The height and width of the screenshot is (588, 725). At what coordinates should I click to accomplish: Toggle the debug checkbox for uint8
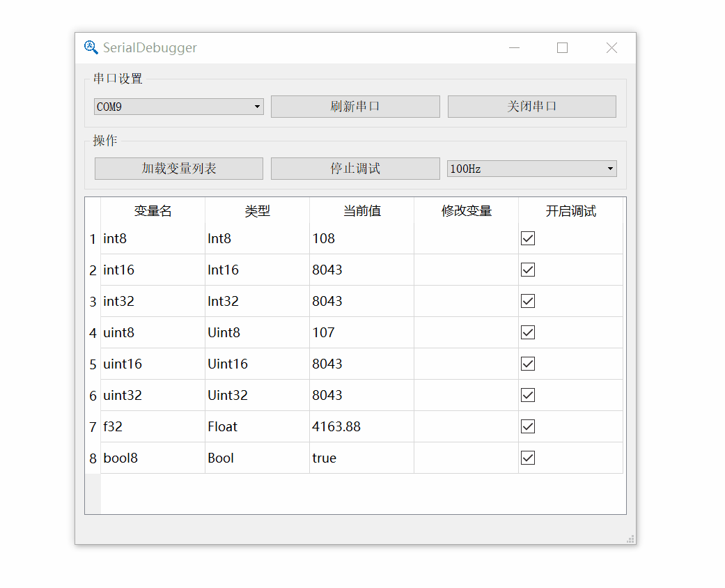(528, 332)
